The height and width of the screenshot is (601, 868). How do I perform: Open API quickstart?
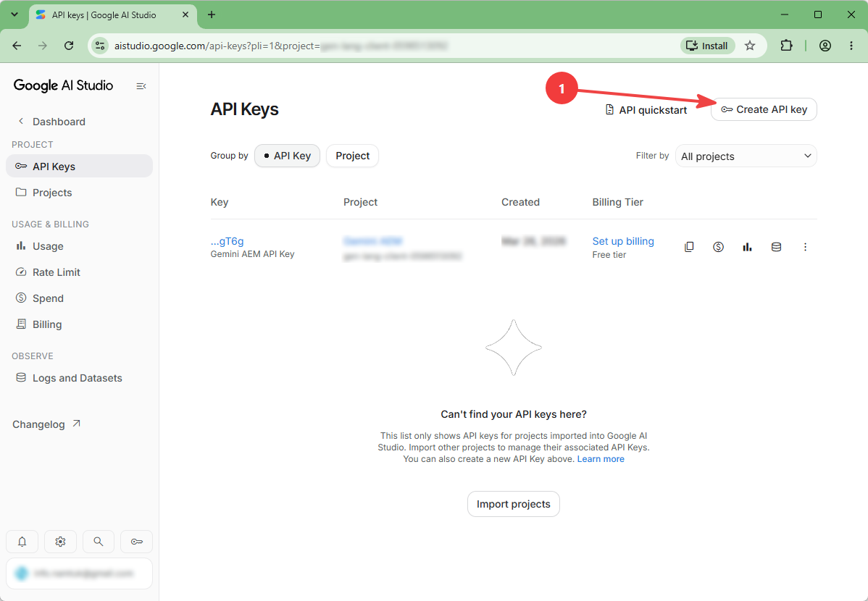[646, 109]
